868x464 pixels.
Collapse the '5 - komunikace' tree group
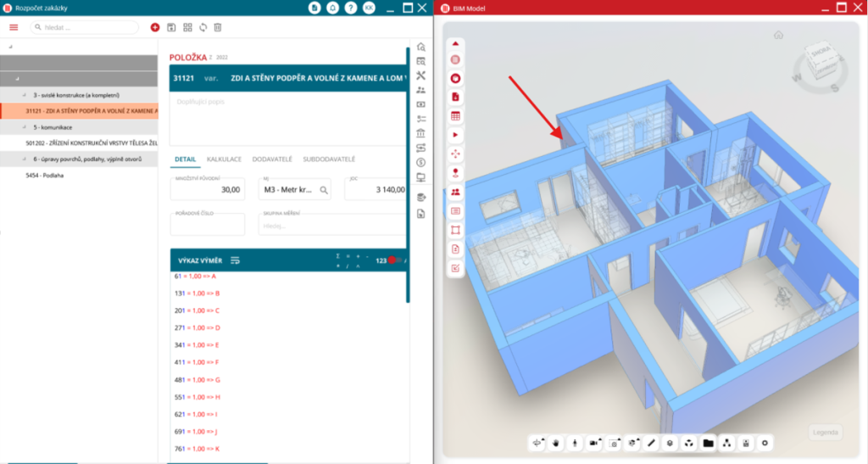click(24, 126)
